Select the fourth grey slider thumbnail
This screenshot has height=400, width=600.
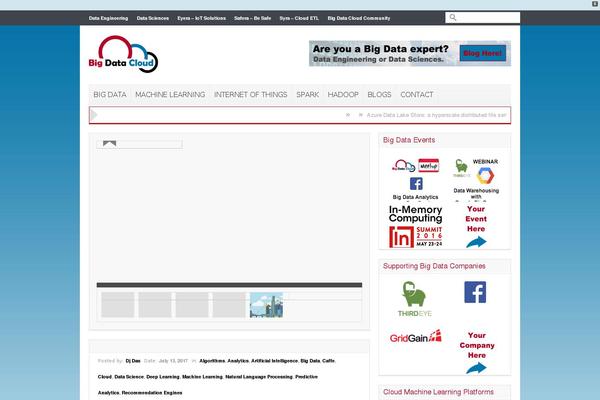coord(229,305)
